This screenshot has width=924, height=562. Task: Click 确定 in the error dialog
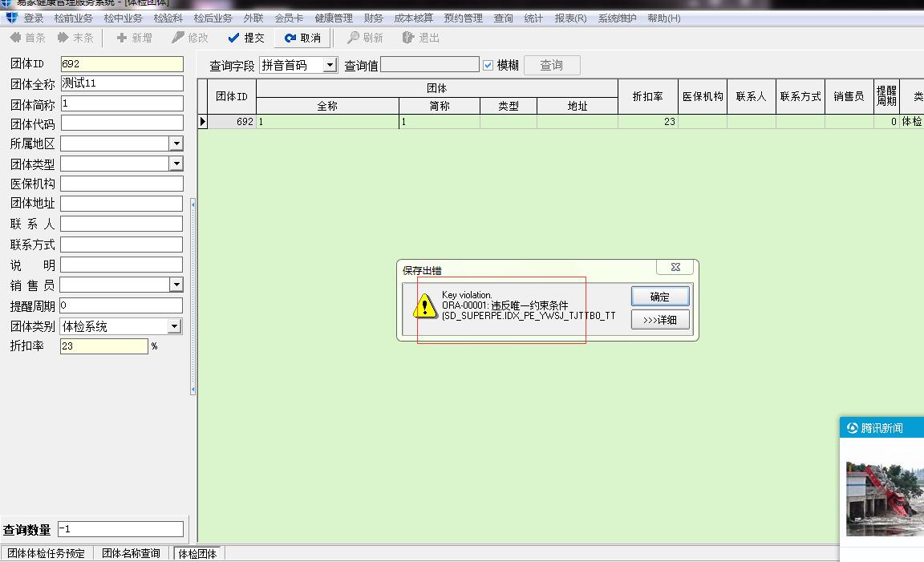click(660, 297)
